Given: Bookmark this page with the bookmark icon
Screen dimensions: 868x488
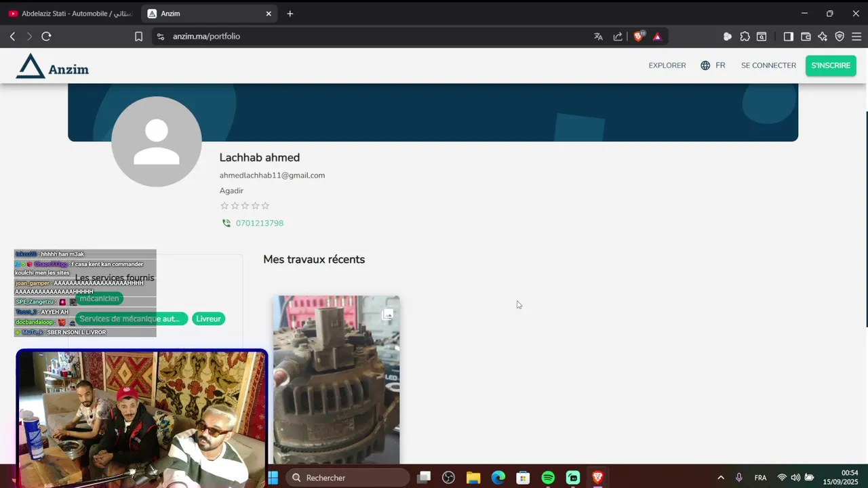Looking at the screenshot, I should [x=138, y=37].
